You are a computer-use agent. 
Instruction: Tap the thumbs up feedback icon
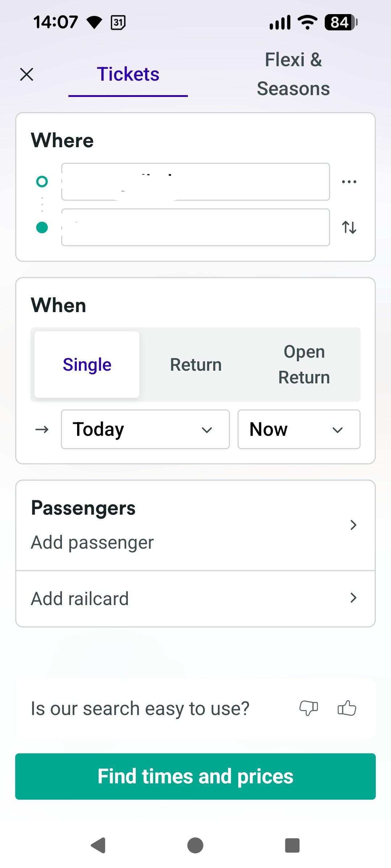click(346, 708)
